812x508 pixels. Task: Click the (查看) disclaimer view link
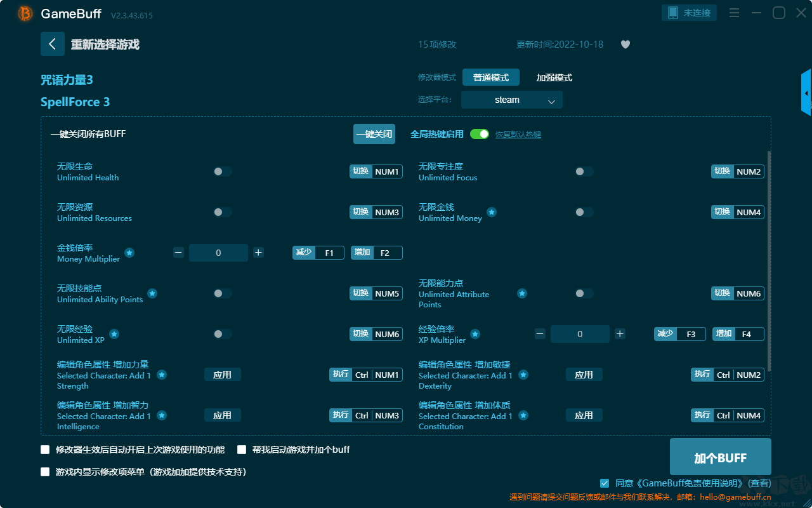click(758, 483)
